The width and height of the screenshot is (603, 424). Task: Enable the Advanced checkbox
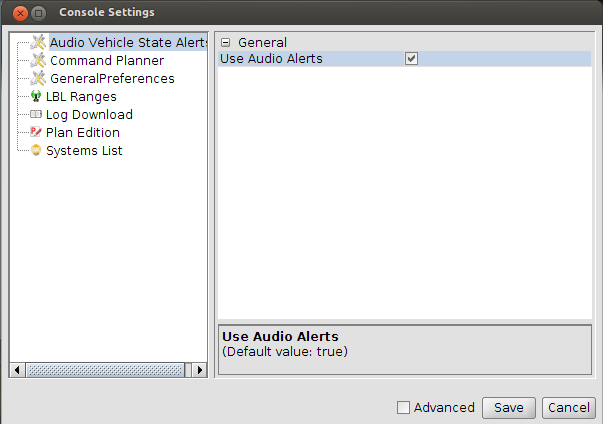coord(403,407)
